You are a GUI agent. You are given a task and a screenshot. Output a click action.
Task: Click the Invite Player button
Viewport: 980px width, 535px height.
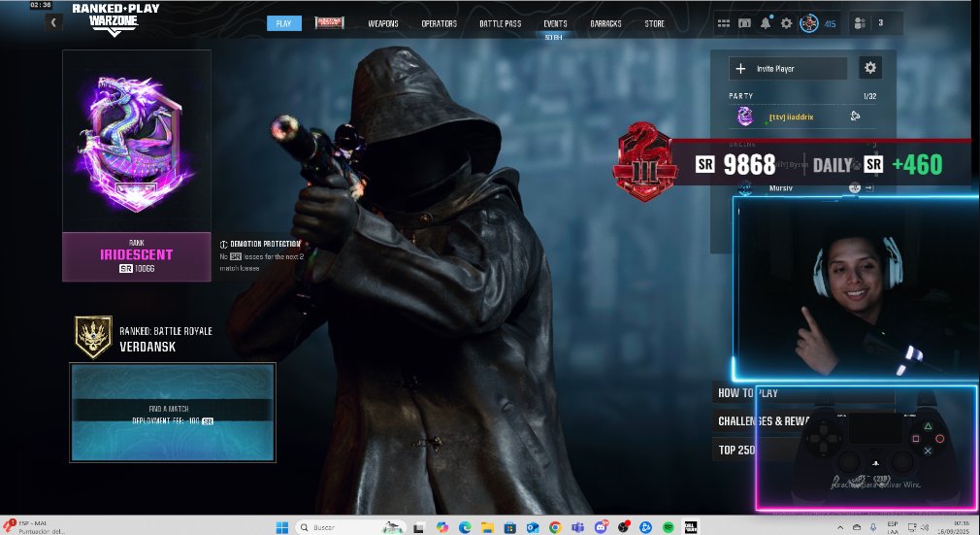coord(788,68)
